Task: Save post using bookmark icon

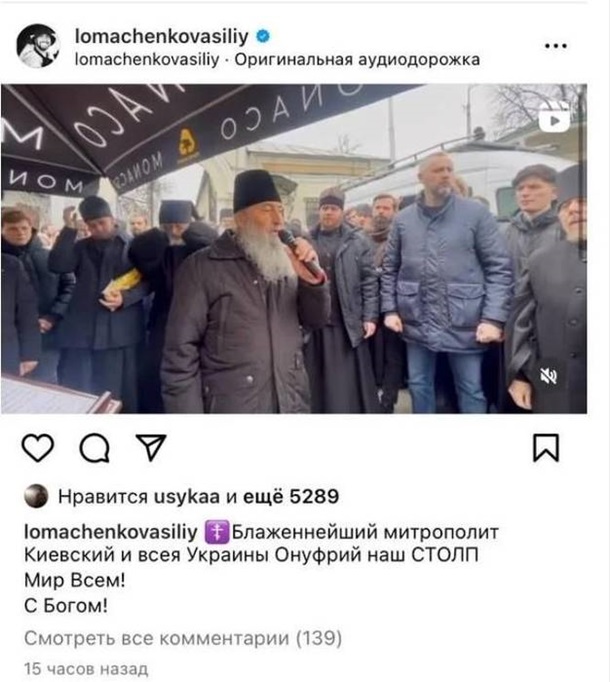Action: pyautogui.click(x=546, y=448)
